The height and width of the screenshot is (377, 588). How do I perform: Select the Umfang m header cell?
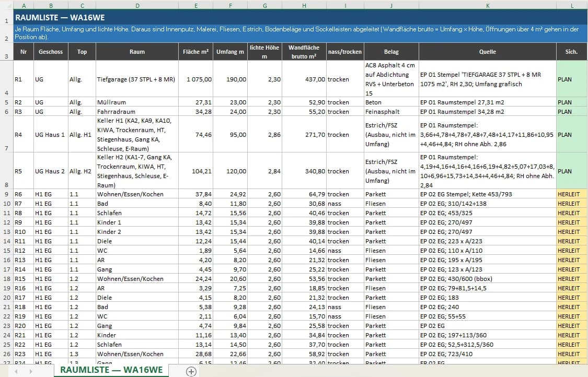pos(230,52)
